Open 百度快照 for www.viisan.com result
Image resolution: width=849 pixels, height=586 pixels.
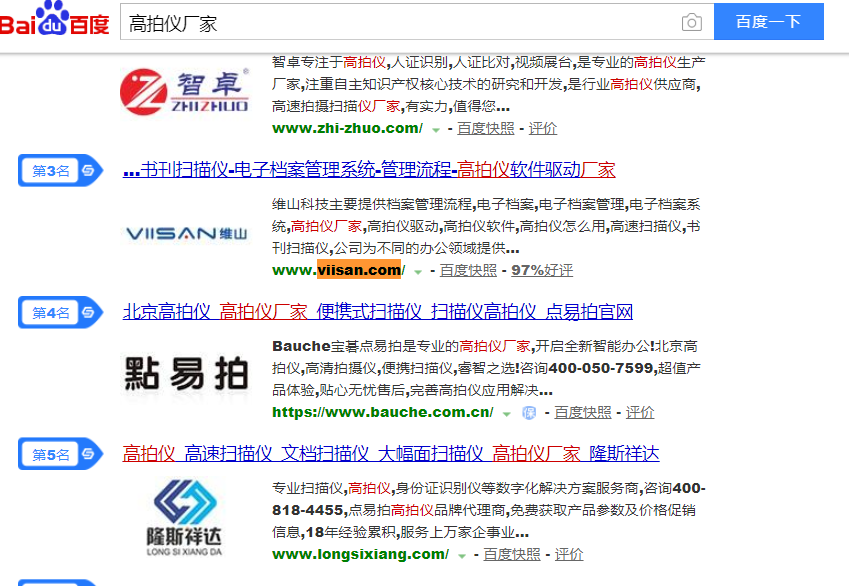[468, 270]
